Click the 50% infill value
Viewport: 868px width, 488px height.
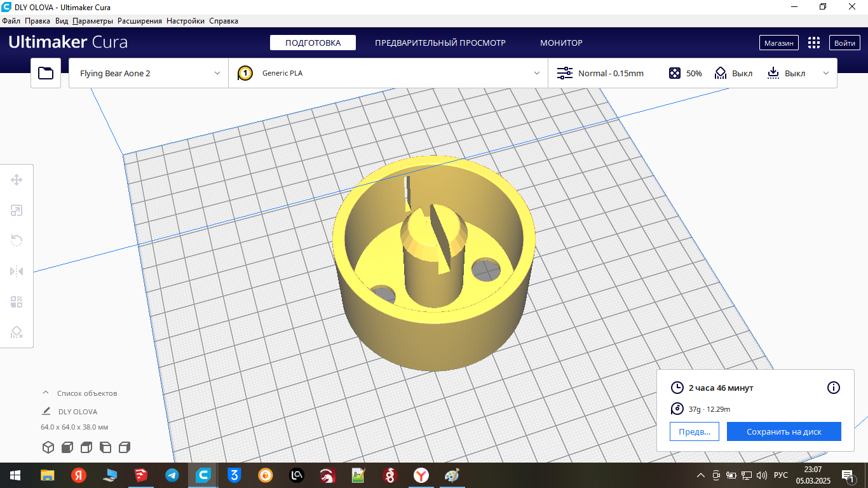point(694,73)
